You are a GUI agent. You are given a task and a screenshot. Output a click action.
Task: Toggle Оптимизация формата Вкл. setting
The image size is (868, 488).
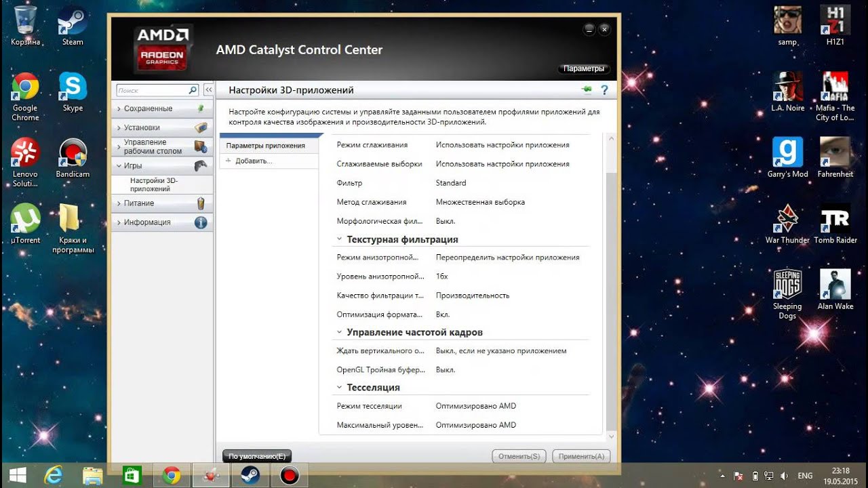point(443,314)
